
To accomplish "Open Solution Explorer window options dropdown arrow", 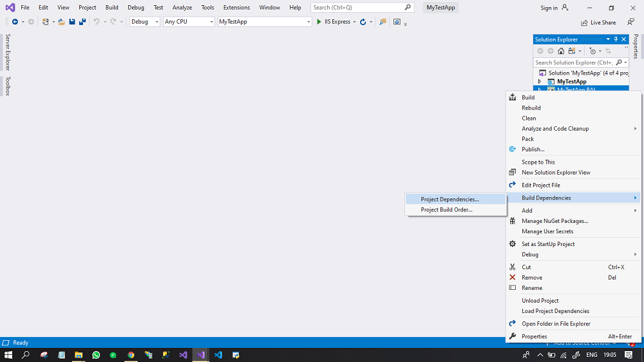I will coord(609,39).
